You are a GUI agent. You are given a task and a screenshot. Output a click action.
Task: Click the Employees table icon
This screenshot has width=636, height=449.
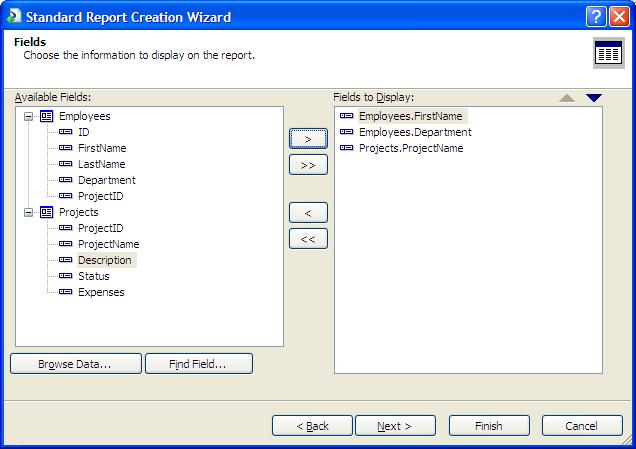click(47, 116)
